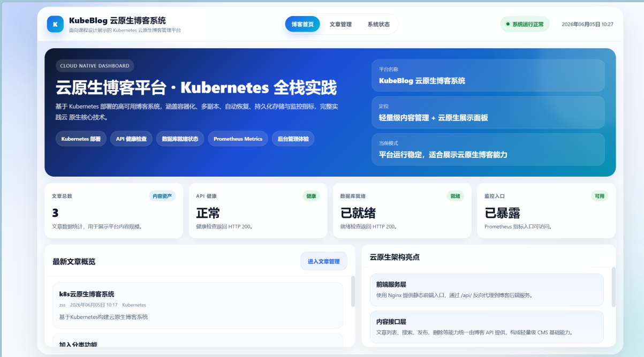This screenshot has height=357, width=644.
Task: Open the partially visible 加入分类功能 article card
Action: 198,340
